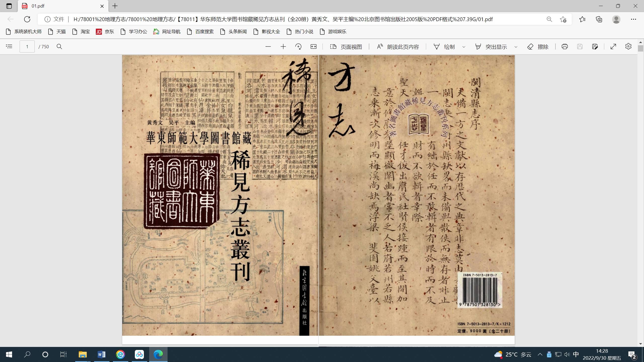Open 淘宝 bookmark
Screen dimensions: 644x362
(81, 31)
